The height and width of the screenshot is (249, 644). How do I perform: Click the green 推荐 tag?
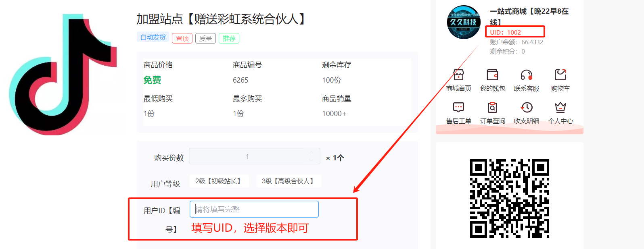229,38
